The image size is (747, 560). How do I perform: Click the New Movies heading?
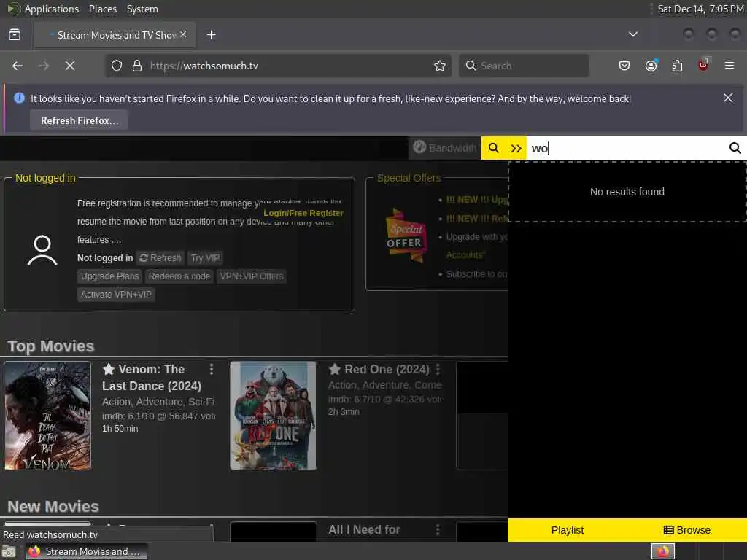53,506
